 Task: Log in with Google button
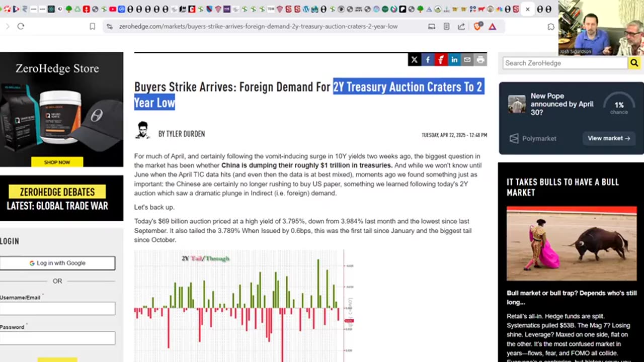57,263
